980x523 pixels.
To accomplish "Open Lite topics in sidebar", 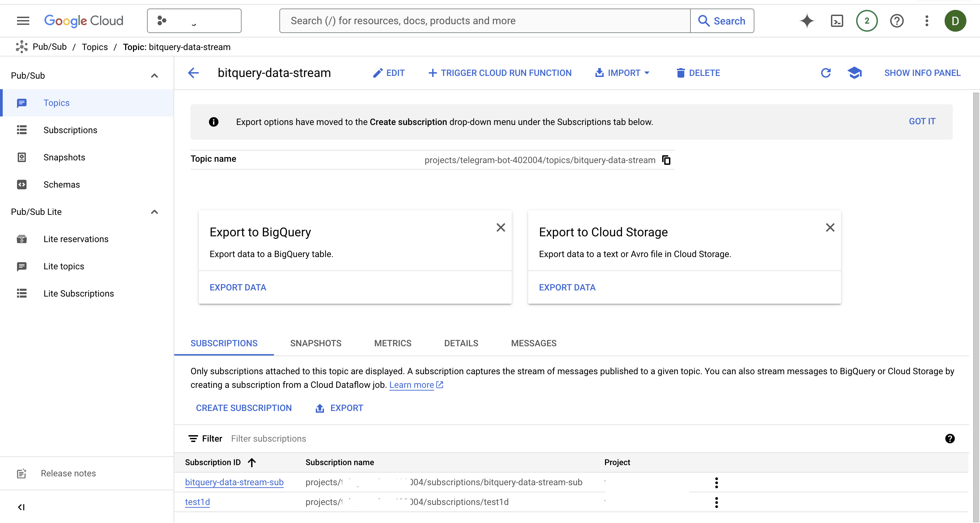I will (87, 266).
